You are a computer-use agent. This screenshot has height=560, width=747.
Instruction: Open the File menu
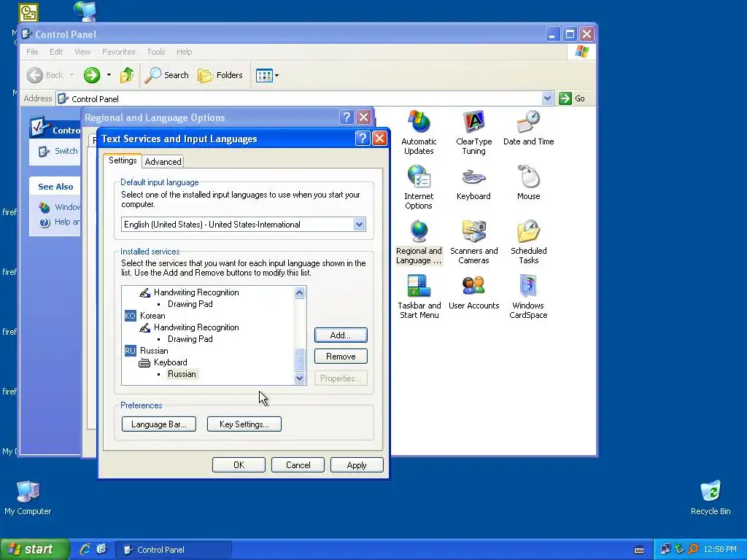32,52
